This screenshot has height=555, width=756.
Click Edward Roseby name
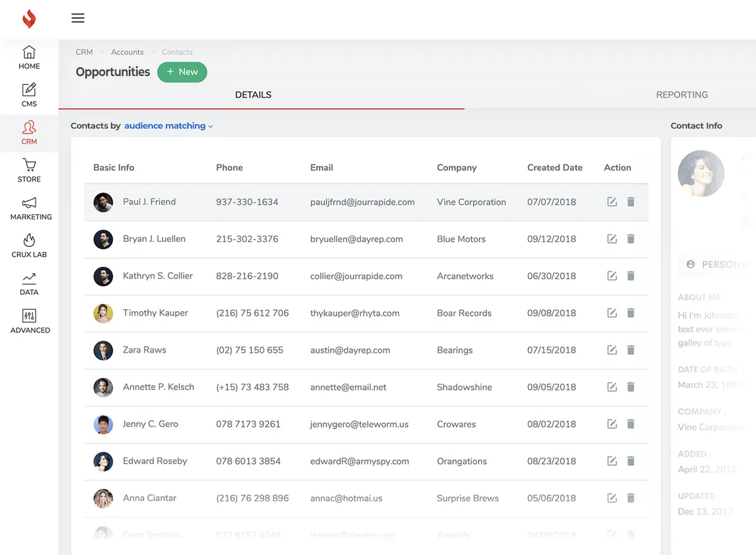[x=155, y=461]
